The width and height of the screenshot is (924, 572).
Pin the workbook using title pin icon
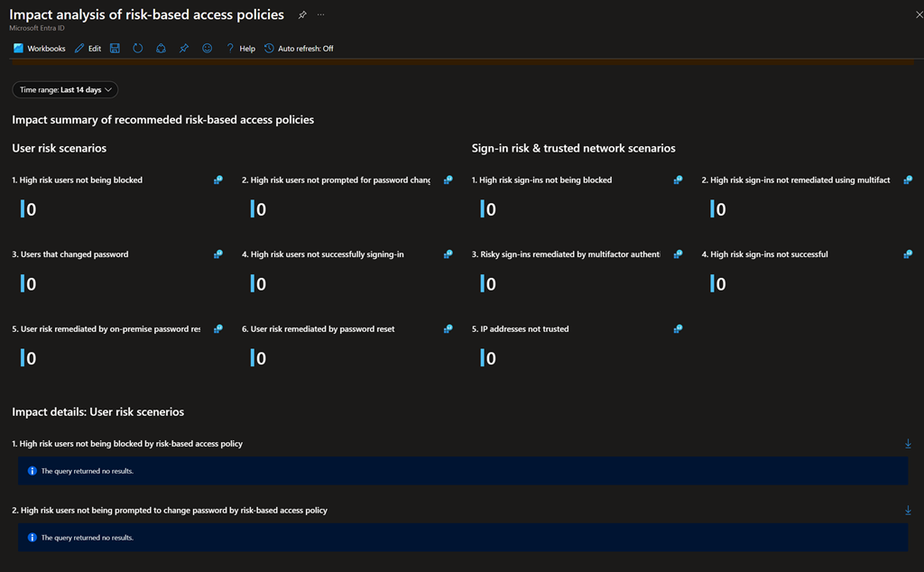click(x=302, y=15)
